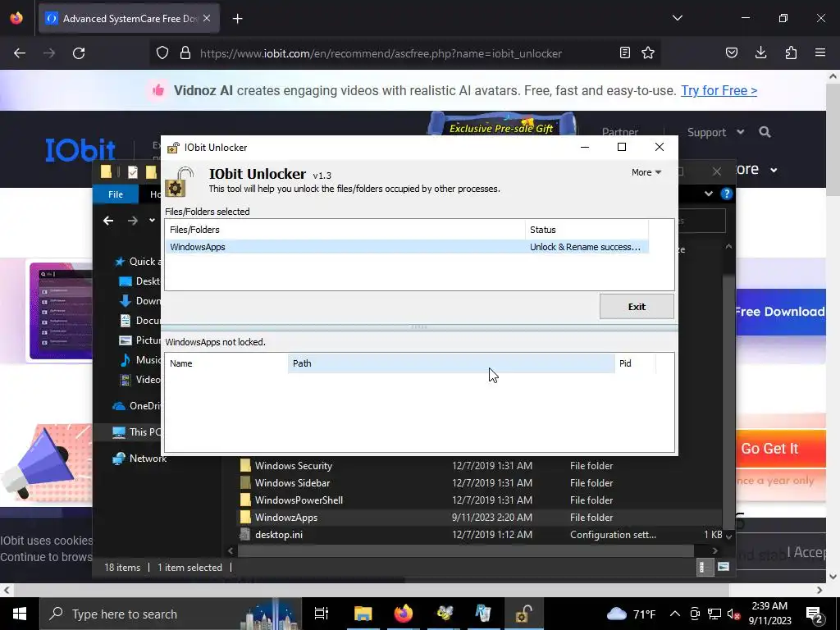840x630 pixels.
Task: Click the IObit site search magnifier icon
Action: pyautogui.click(x=765, y=132)
